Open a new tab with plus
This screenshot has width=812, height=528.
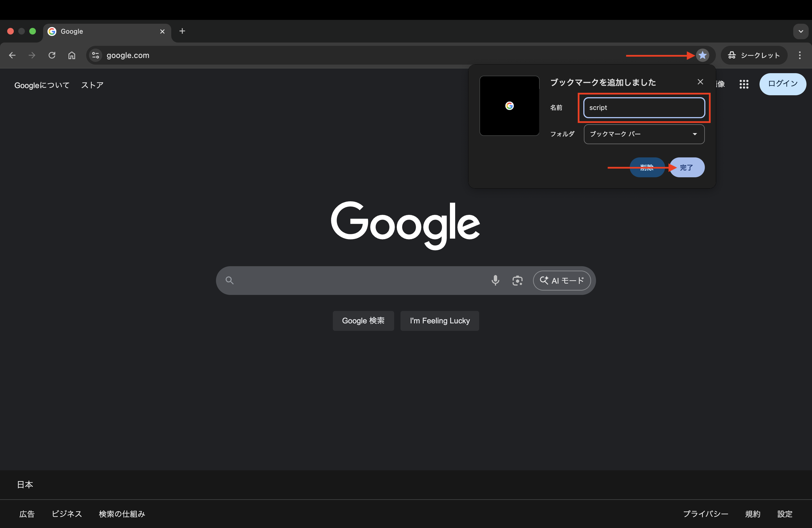point(182,31)
